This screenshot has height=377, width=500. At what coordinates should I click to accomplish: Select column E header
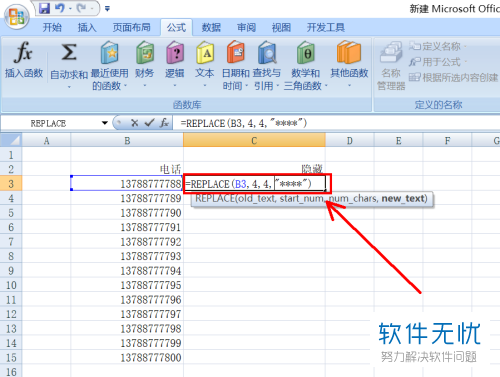[398, 141]
